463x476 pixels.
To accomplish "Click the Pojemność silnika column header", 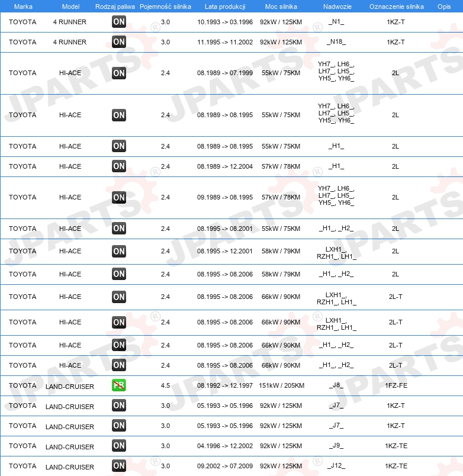I will click(165, 6).
